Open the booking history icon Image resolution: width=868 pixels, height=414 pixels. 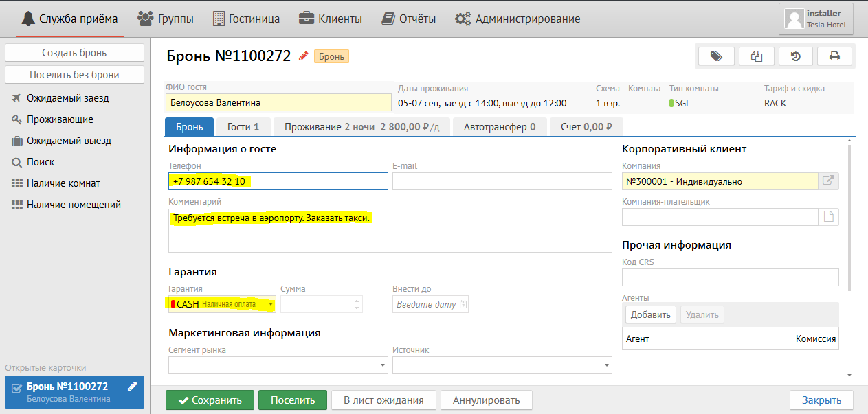[795, 56]
